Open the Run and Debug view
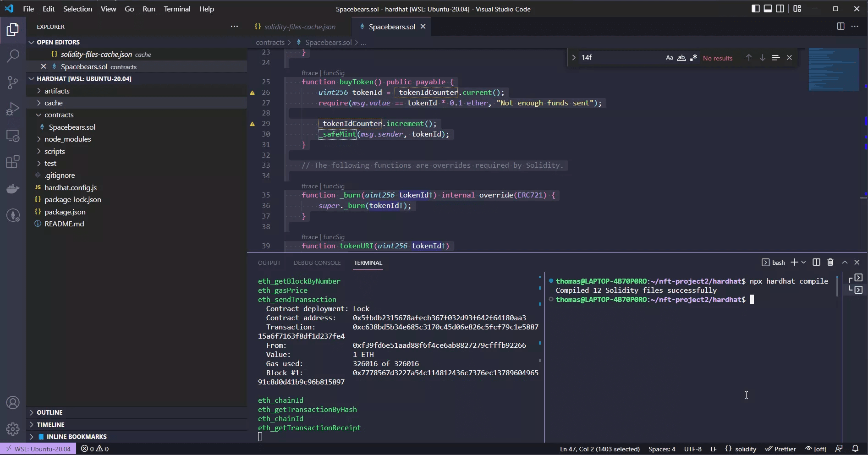This screenshot has width=868, height=455. point(13,110)
